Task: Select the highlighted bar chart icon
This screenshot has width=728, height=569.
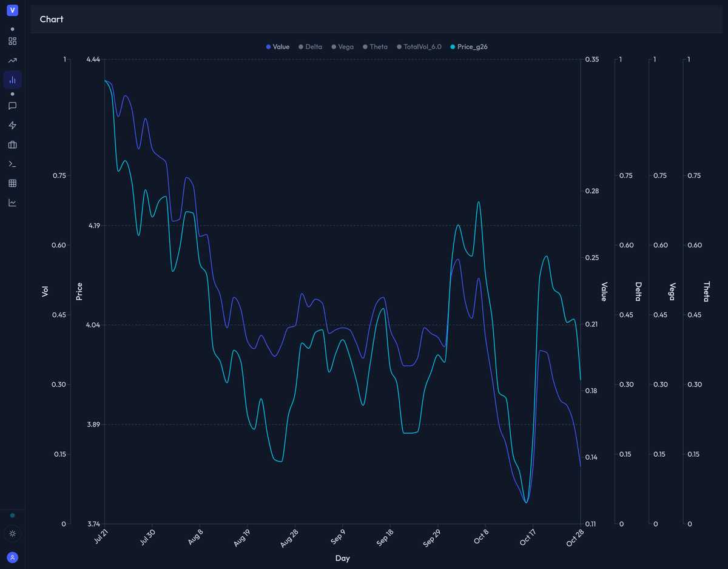Action: [x=12, y=79]
